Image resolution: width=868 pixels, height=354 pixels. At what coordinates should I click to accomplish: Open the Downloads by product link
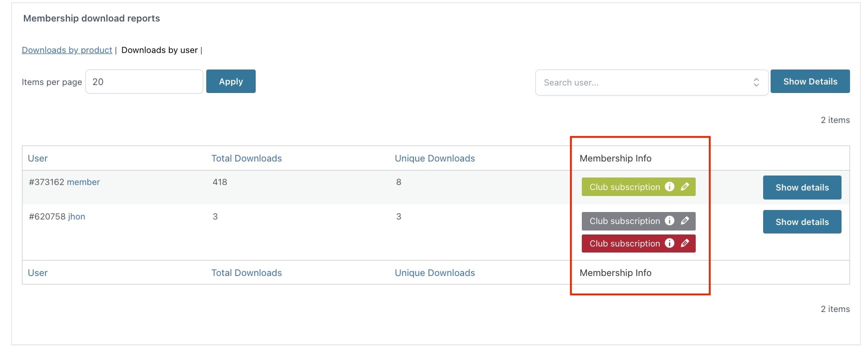tap(67, 50)
